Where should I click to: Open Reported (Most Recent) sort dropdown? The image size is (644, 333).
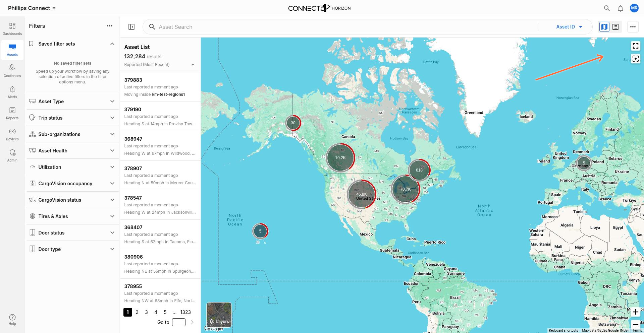(159, 65)
